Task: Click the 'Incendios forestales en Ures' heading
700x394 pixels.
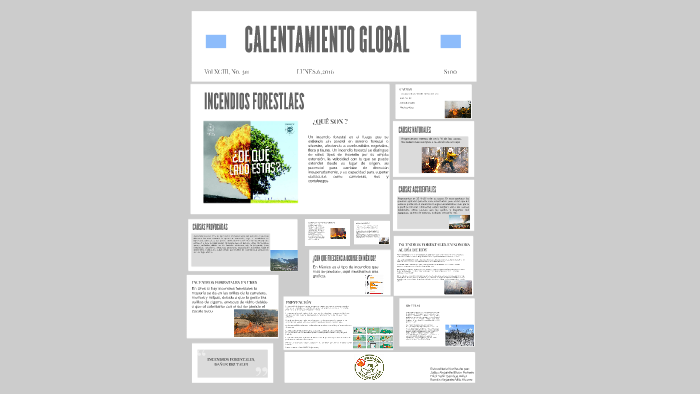Action: pos(224,282)
